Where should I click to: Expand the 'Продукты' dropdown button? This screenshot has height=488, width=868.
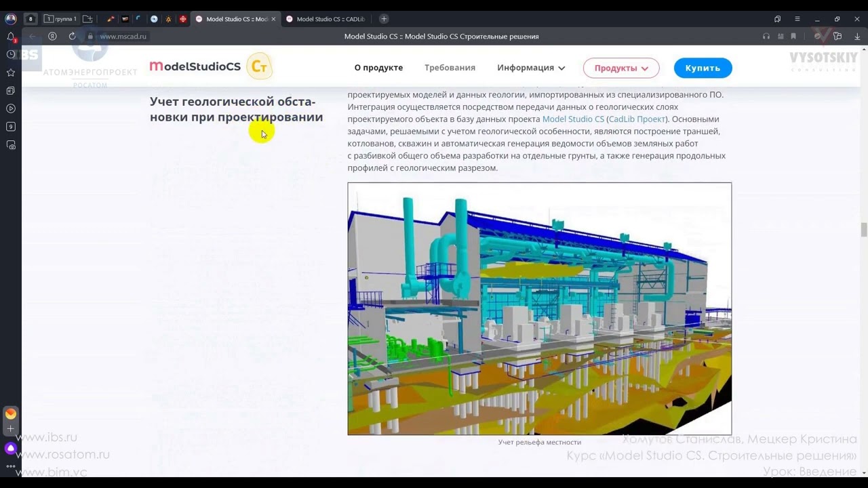[x=621, y=68]
